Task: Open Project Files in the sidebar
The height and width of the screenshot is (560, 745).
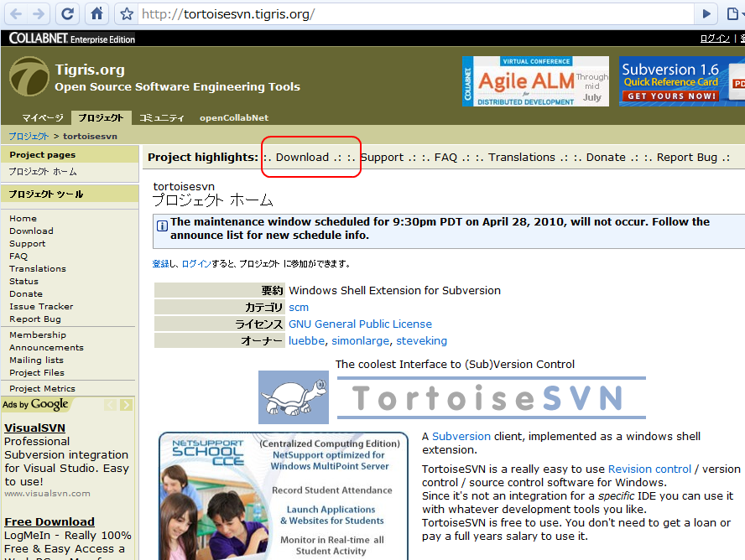Action: click(x=37, y=373)
